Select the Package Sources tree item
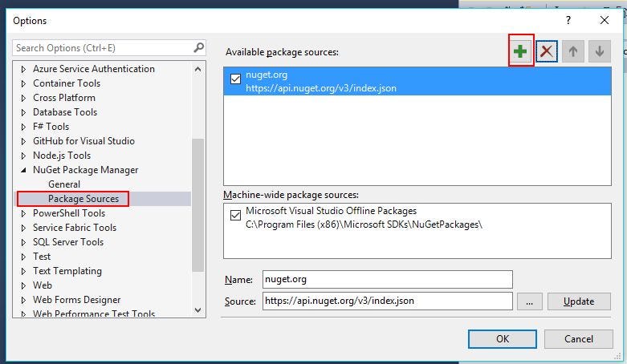Viewport: 627px width, 364px height. pyautogui.click(x=83, y=199)
